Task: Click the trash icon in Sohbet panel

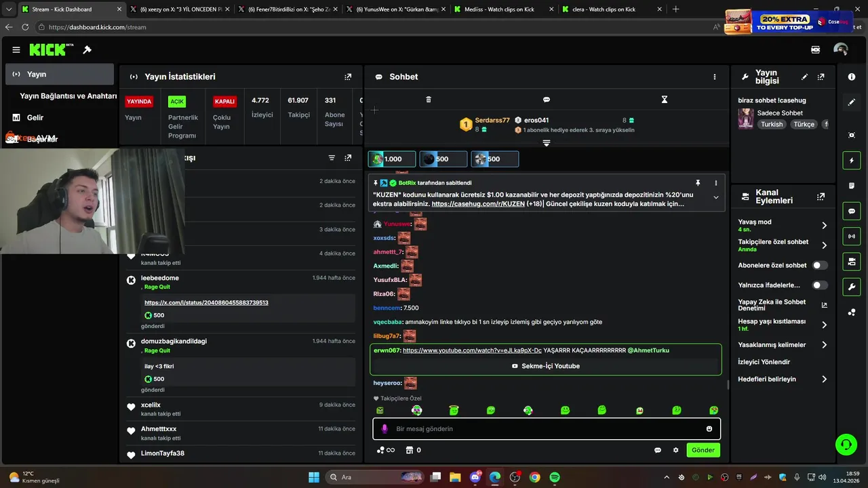Action: (x=429, y=100)
